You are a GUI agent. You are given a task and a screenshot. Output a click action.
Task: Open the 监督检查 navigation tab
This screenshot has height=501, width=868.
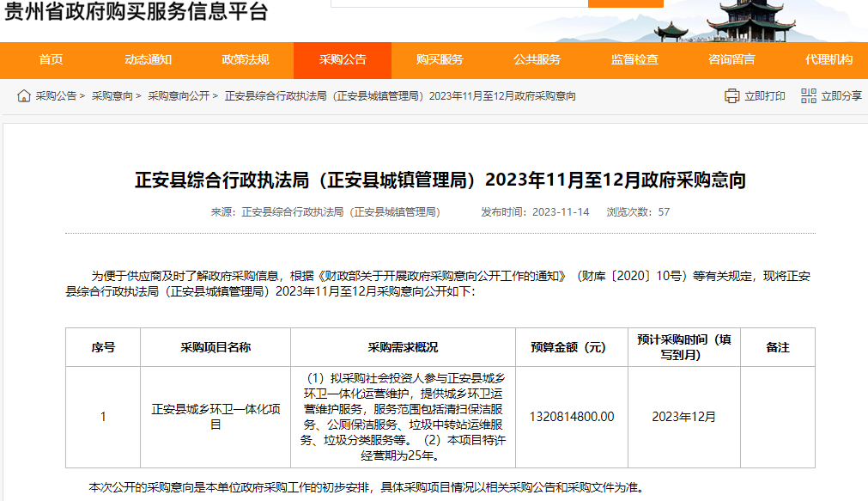tap(634, 60)
